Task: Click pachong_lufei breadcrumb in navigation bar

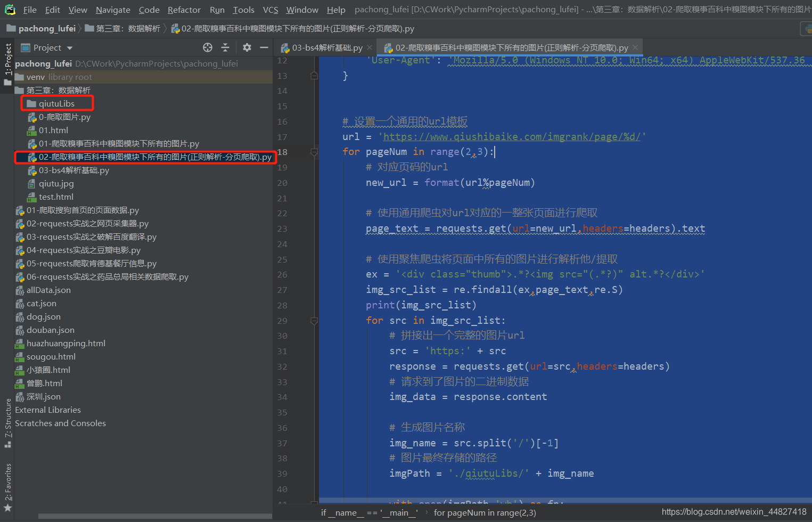Action: pyautogui.click(x=42, y=28)
